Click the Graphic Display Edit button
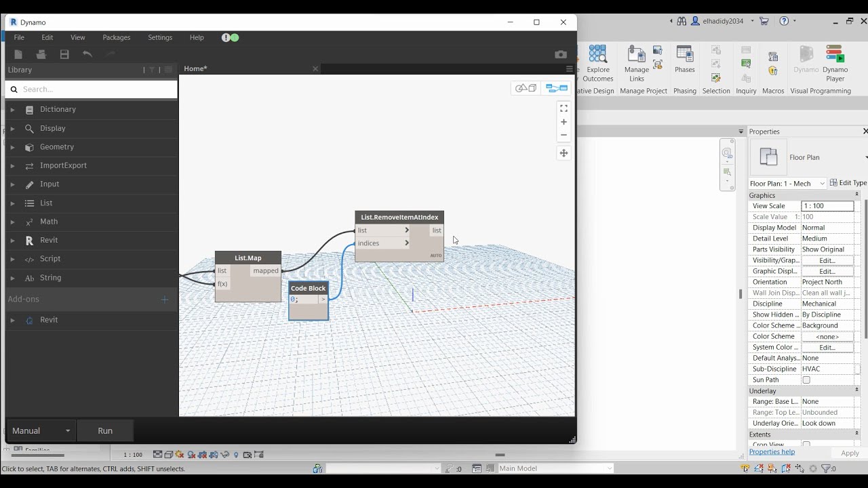 tap(827, 271)
